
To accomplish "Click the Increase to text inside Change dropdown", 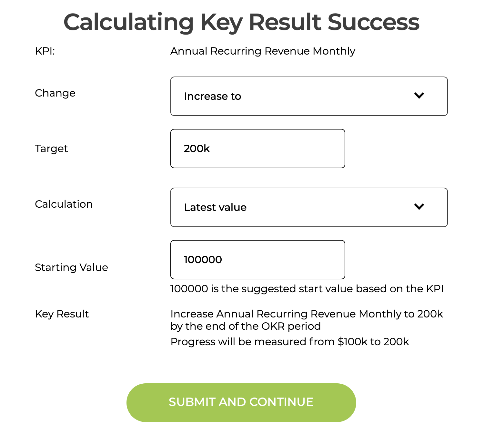I will pyautogui.click(x=212, y=96).
